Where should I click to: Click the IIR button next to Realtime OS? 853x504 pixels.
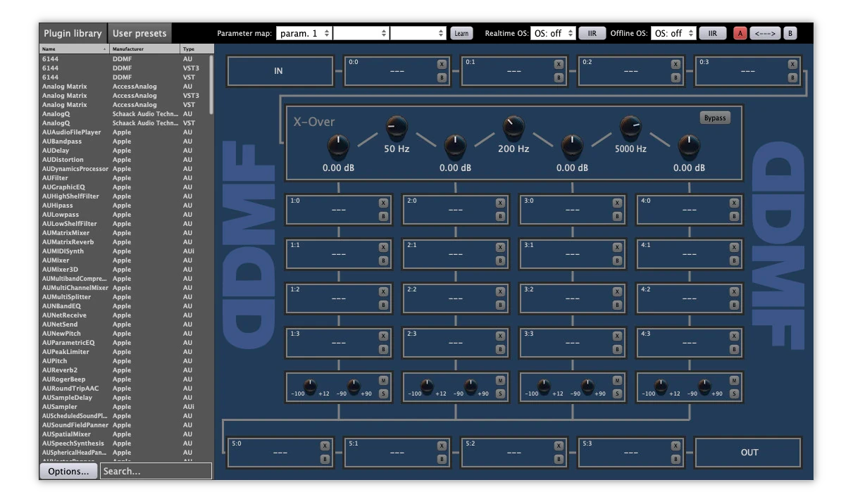pyautogui.click(x=592, y=32)
